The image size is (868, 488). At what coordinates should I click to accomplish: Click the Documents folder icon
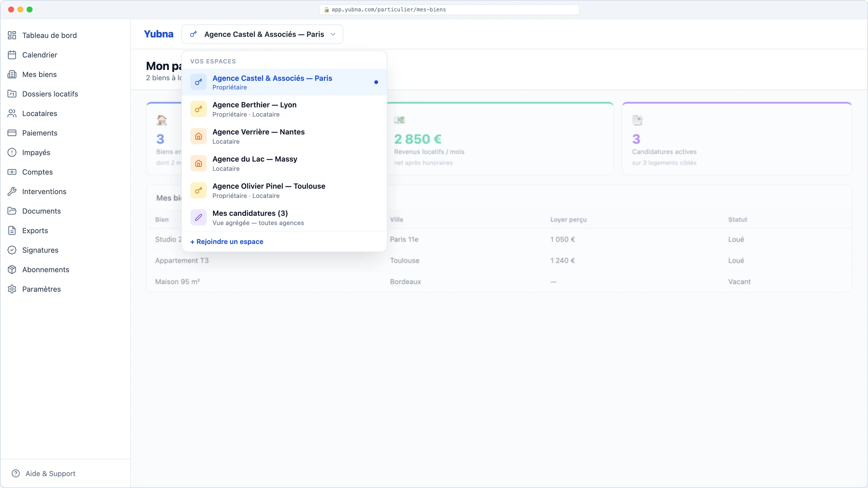(x=12, y=211)
